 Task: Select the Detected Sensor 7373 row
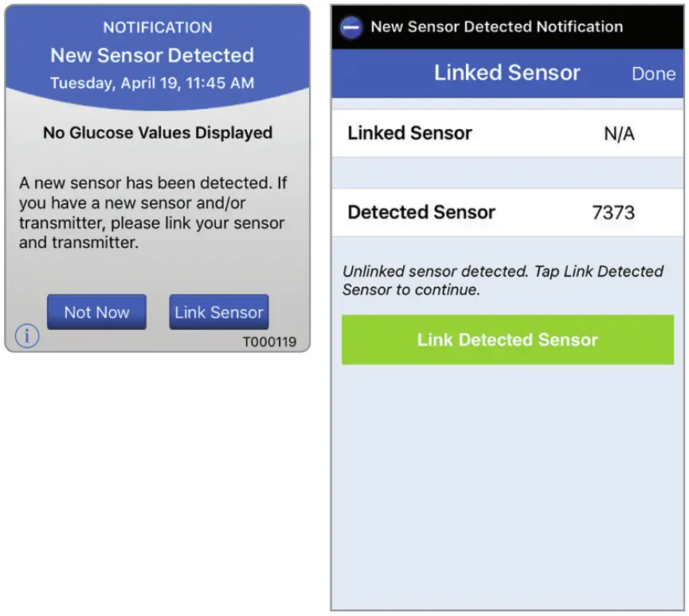click(507, 212)
